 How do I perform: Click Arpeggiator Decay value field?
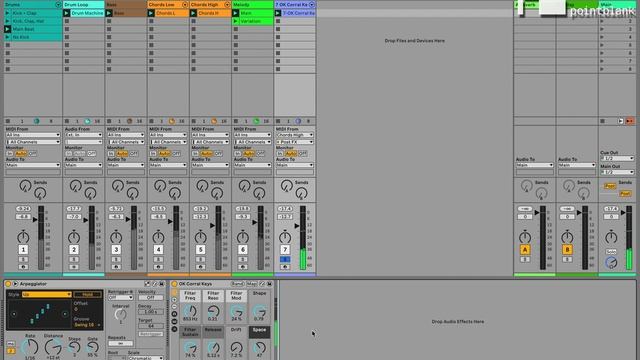pyautogui.click(x=151, y=312)
